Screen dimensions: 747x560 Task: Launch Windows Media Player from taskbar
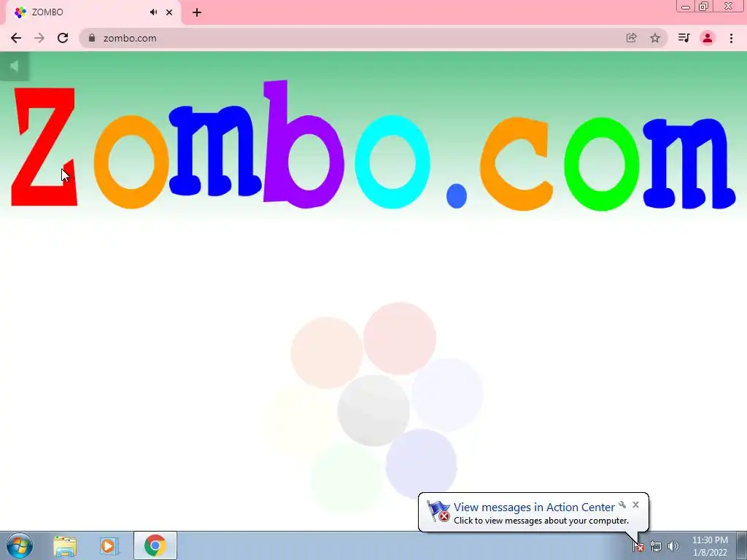pyautogui.click(x=109, y=546)
